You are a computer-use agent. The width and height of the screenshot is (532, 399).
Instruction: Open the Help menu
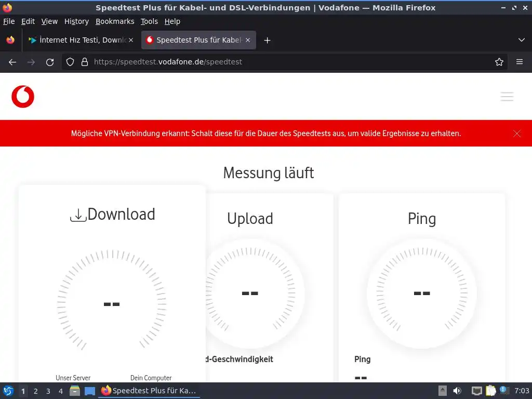pyautogui.click(x=172, y=21)
